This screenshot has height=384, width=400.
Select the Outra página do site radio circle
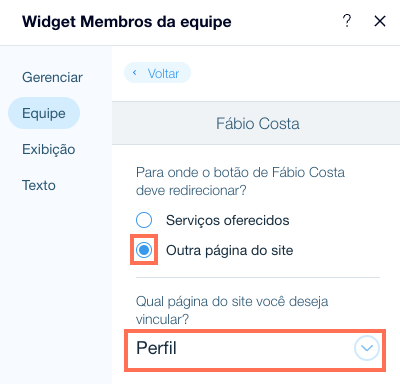(144, 250)
